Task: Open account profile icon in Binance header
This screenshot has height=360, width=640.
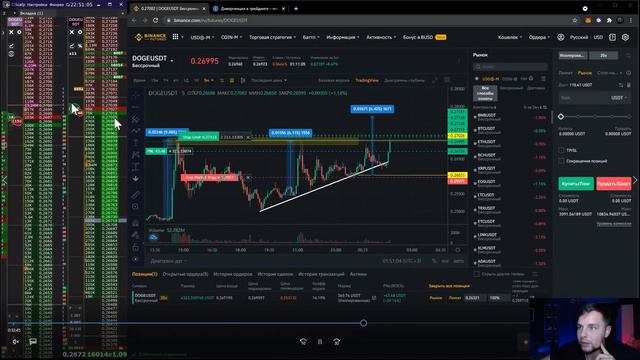Action: click(x=561, y=37)
